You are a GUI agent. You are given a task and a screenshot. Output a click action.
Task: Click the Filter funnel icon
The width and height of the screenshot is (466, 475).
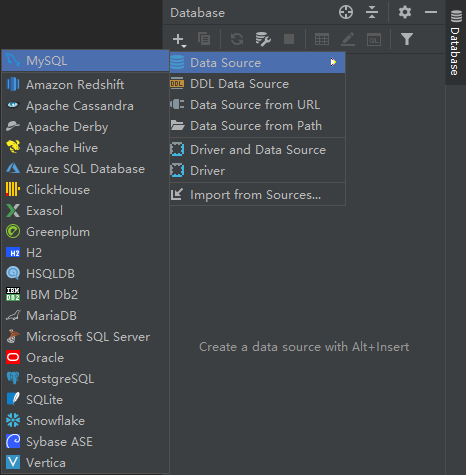[407, 39]
